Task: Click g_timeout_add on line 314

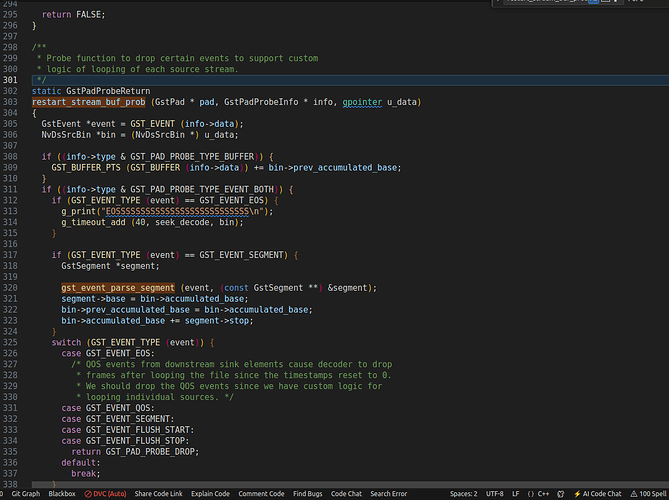Action: click(93, 222)
